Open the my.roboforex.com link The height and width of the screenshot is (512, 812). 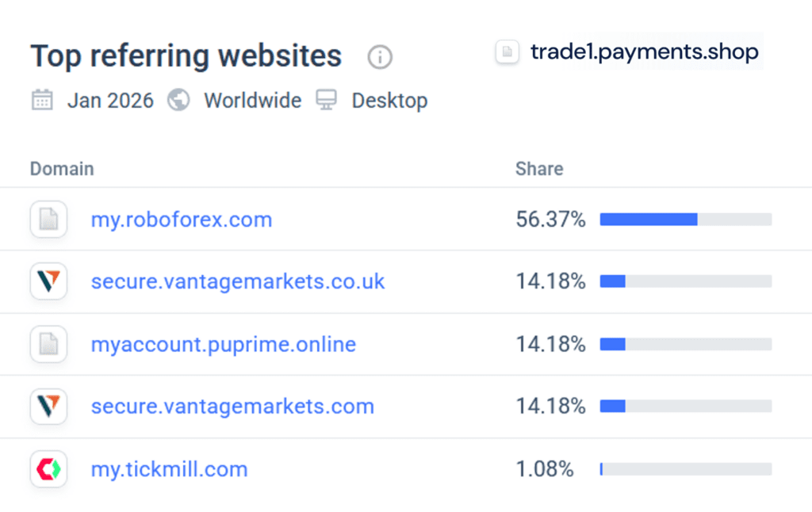[181, 220]
